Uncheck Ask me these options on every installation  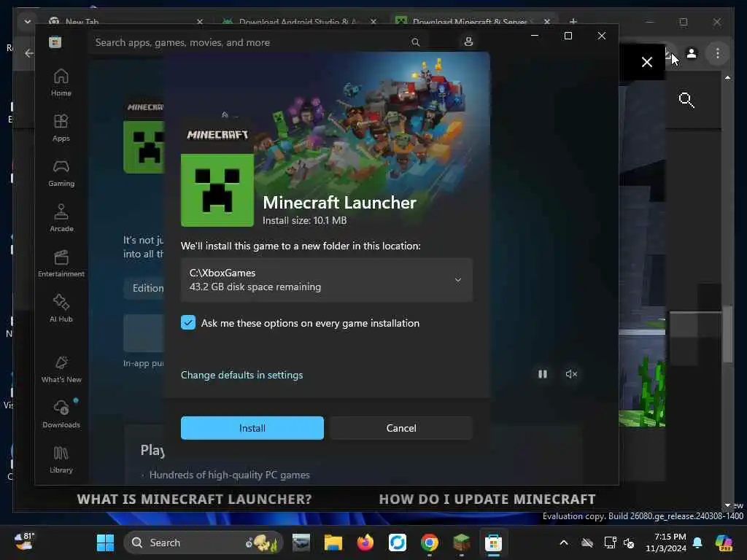(188, 322)
